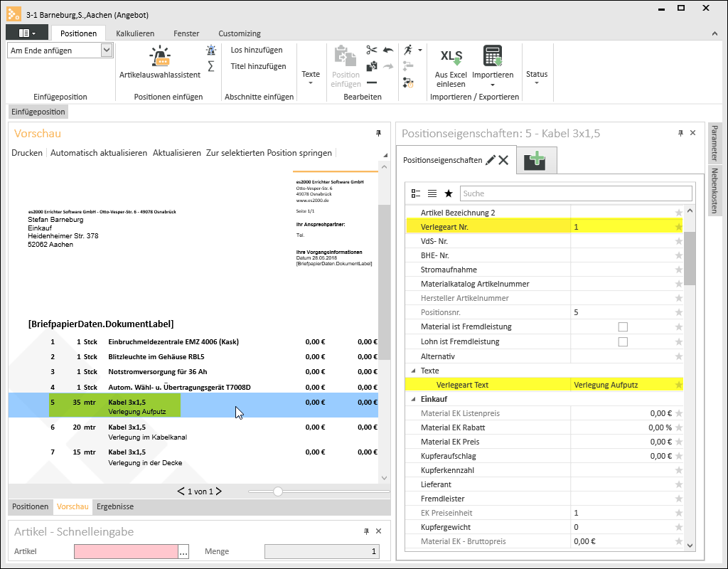The image size is (728, 569).
Task: Click the pencil edit icon on Positionseigenschaften tab
Action: pos(491,160)
